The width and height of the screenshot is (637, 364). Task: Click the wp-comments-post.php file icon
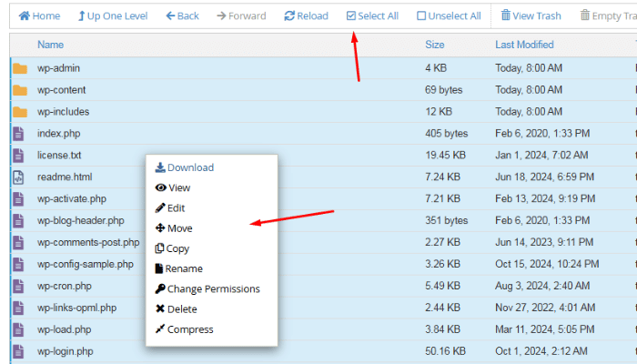click(x=18, y=243)
